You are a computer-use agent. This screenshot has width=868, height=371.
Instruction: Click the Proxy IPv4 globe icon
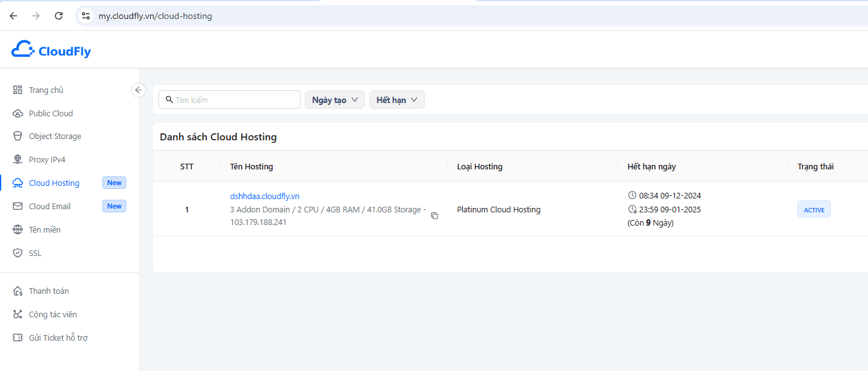coord(18,159)
